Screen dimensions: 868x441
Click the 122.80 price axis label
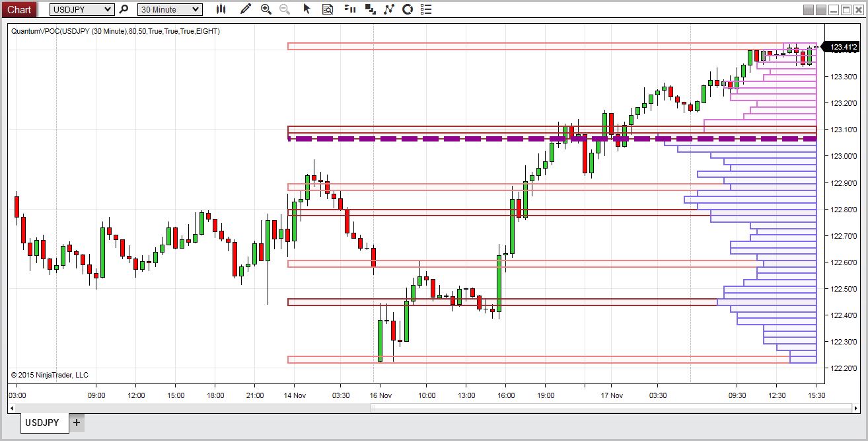[x=844, y=210]
